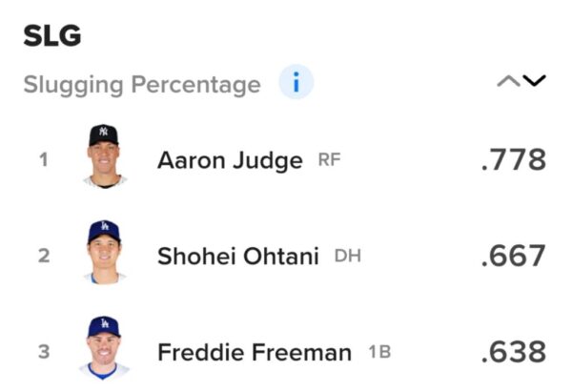Expand using the dark down chevron
The image size is (572, 392).
click(x=534, y=82)
